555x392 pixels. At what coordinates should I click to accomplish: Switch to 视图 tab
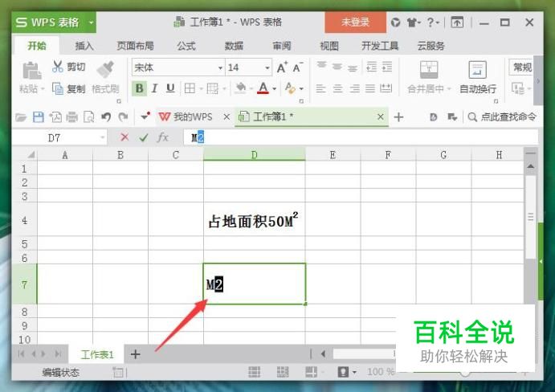click(329, 46)
